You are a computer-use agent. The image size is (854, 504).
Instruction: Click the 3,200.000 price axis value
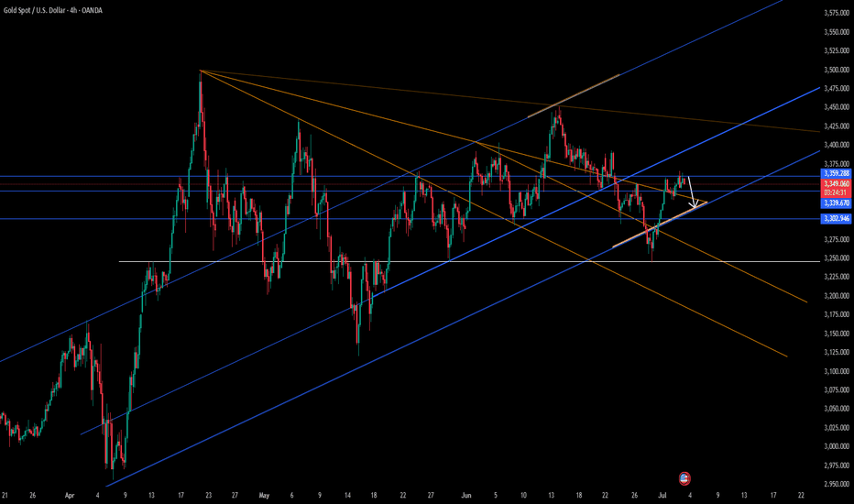click(x=837, y=296)
